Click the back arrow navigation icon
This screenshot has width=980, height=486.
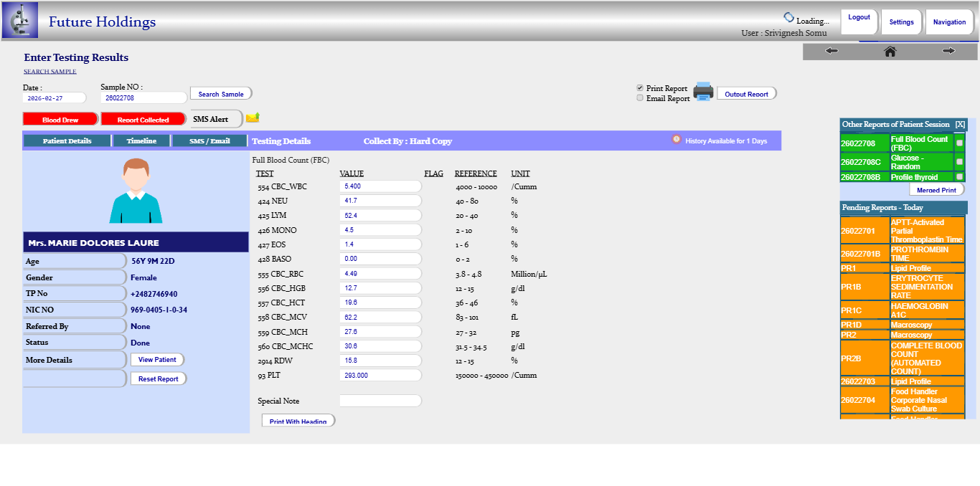point(831,51)
